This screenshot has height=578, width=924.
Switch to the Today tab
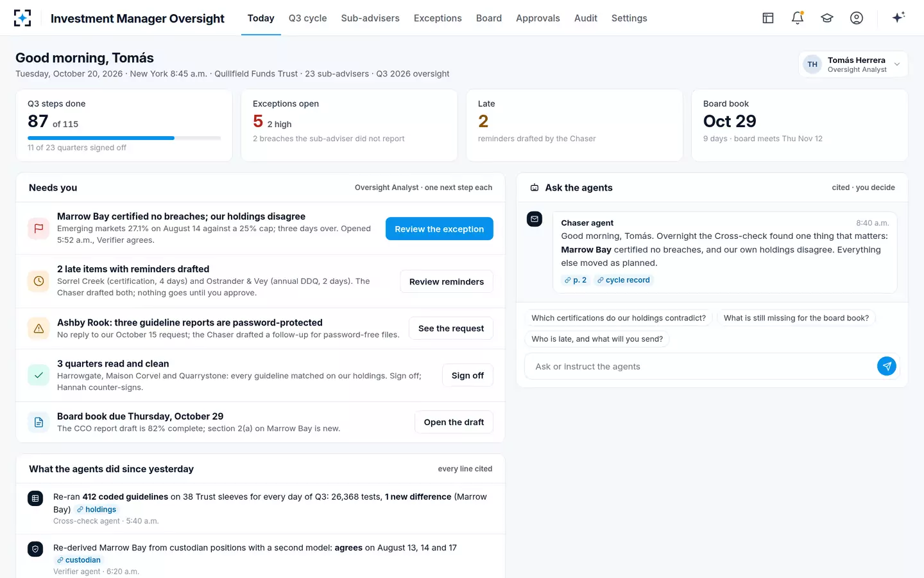tap(261, 18)
